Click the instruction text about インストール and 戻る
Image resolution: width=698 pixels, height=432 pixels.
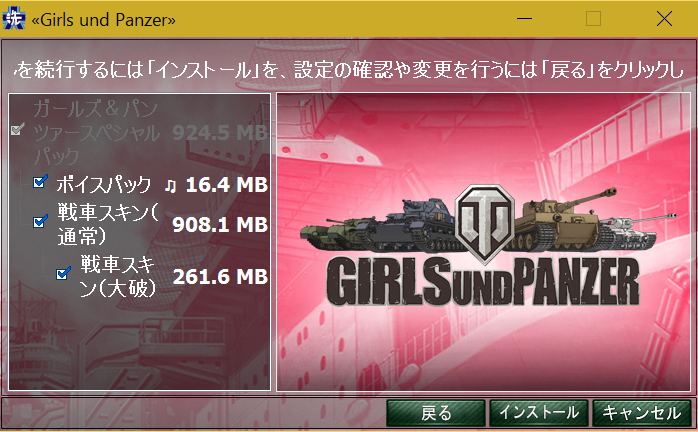[349, 70]
